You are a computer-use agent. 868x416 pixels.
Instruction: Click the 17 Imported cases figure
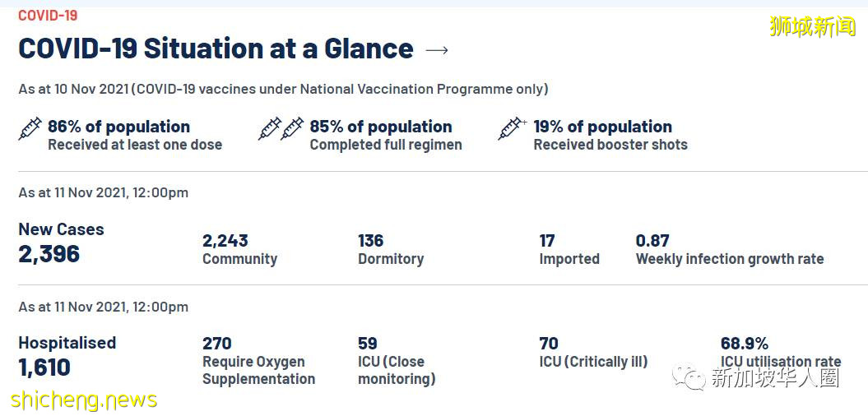[547, 241]
